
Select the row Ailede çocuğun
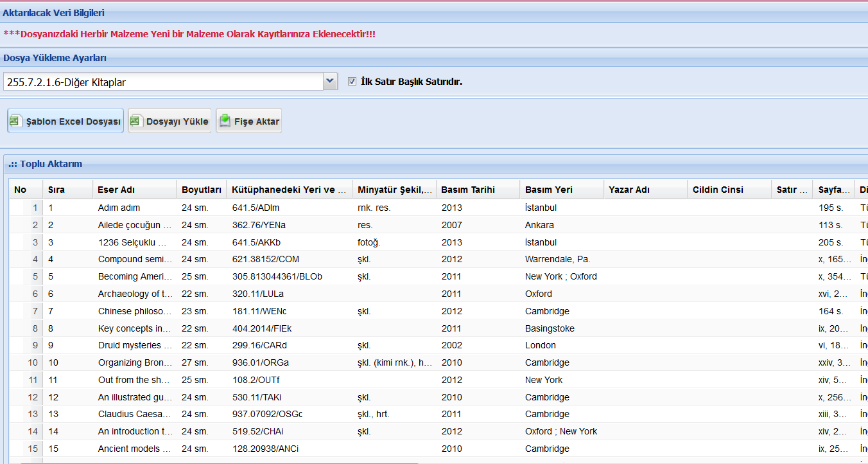coord(438,225)
